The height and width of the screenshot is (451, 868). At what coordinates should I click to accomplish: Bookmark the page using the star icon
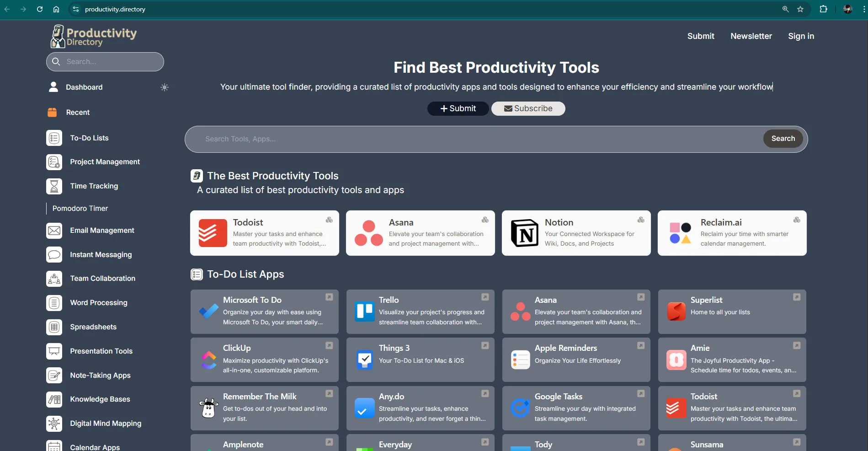800,9
